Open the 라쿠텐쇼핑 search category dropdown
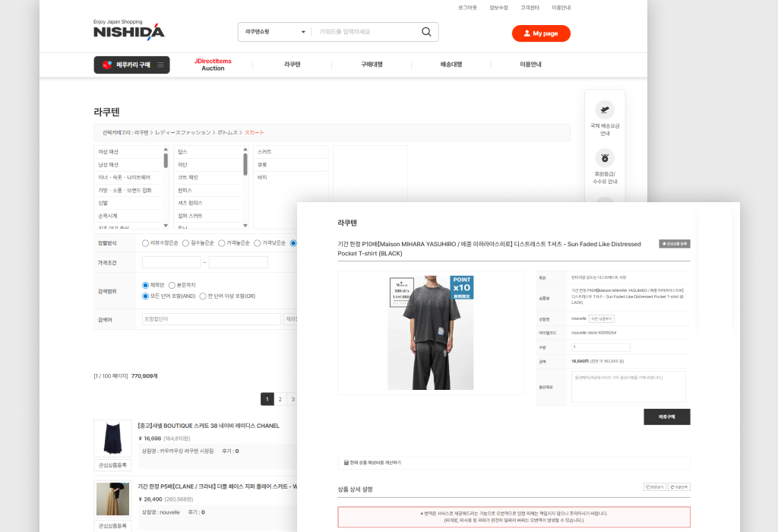This screenshot has width=778, height=532. point(274,32)
